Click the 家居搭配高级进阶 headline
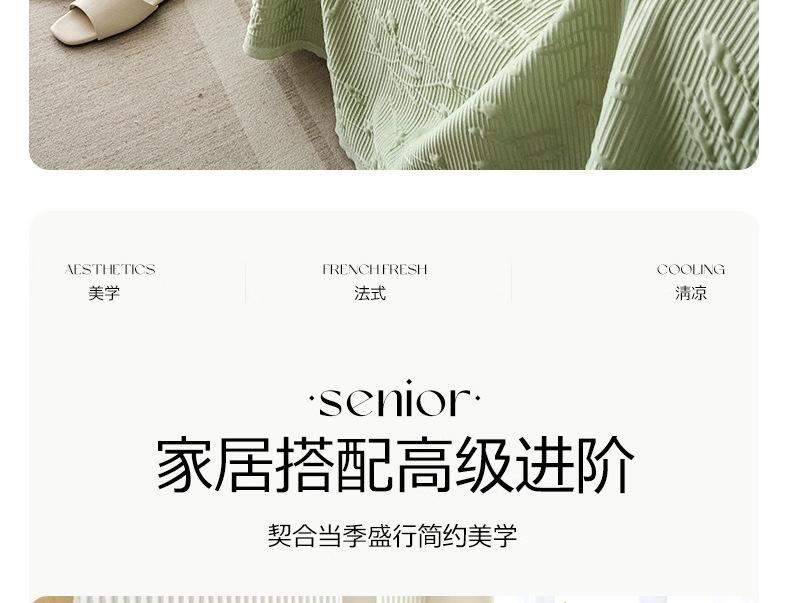The height and width of the screenshot is (603, 790). pyautogui.click(x=395, y=464)
